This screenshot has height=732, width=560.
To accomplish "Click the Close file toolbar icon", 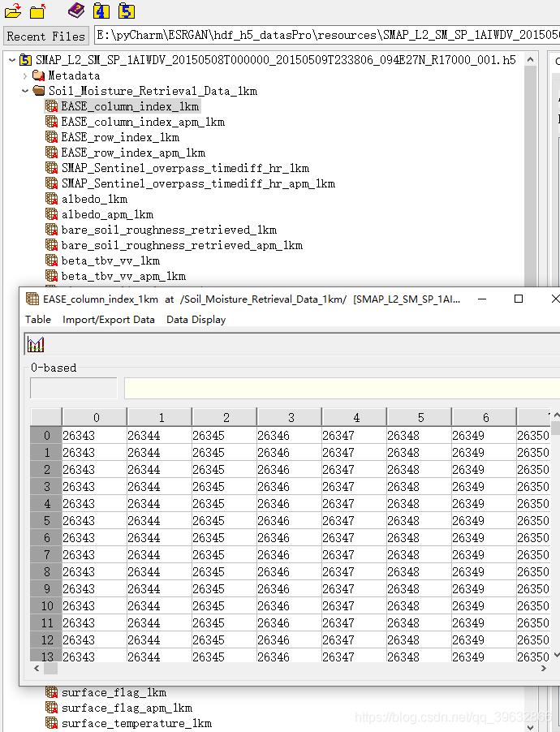I will point(37,11).
